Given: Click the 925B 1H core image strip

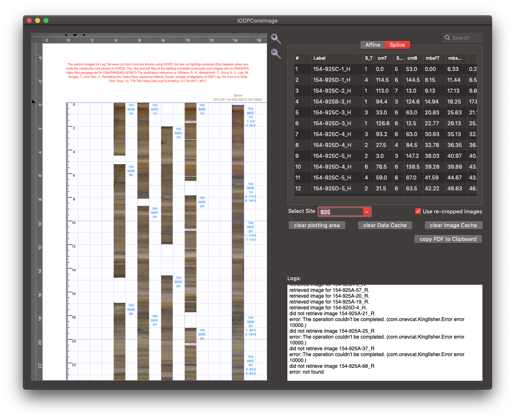Looking at the screenshot, I should 119,129.
